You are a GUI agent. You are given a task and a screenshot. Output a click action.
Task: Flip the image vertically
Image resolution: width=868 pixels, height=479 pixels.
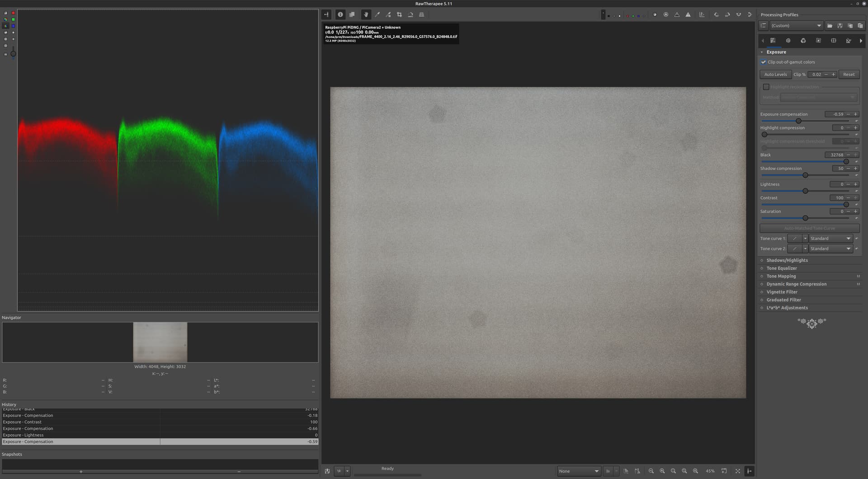[x=750, y=14]
